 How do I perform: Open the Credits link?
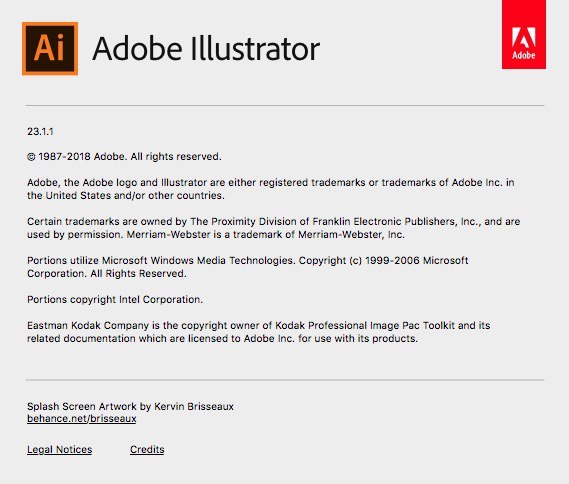point(147,450)
